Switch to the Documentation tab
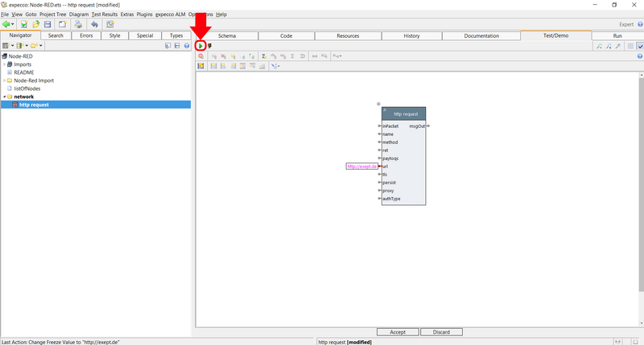Screen dimensions: 644x345 [481, 35]
